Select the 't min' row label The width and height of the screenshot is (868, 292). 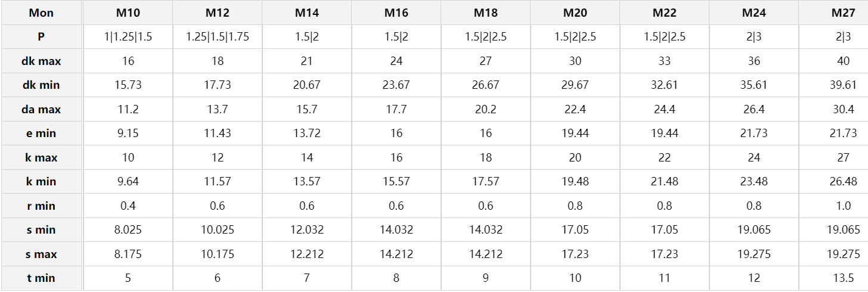(41, 278)
